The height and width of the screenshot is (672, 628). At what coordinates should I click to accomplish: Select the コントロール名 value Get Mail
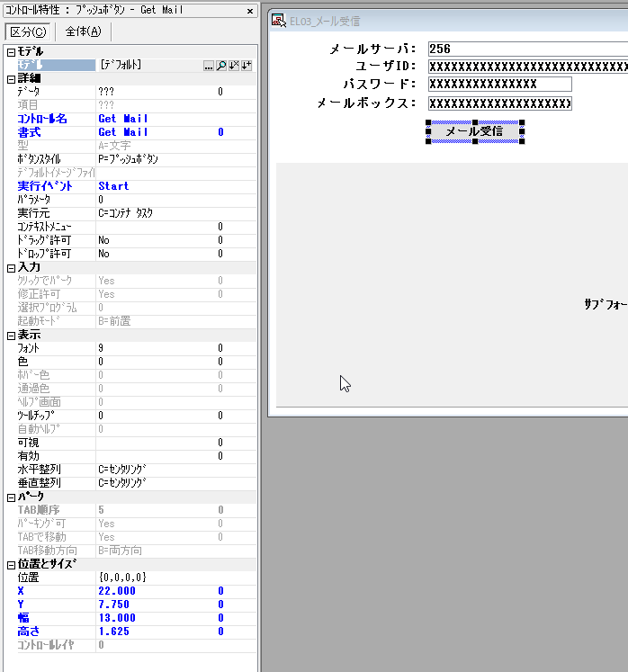click(x=123, y=119)
